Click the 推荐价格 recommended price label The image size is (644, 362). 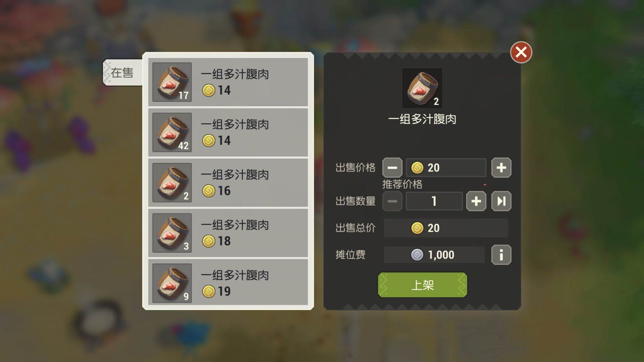pos(402,184)
